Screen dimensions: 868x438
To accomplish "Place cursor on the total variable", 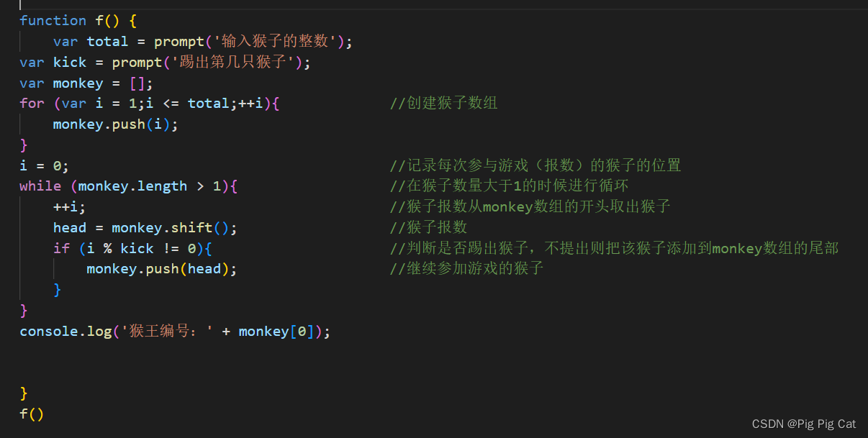I will coord(107,41).
